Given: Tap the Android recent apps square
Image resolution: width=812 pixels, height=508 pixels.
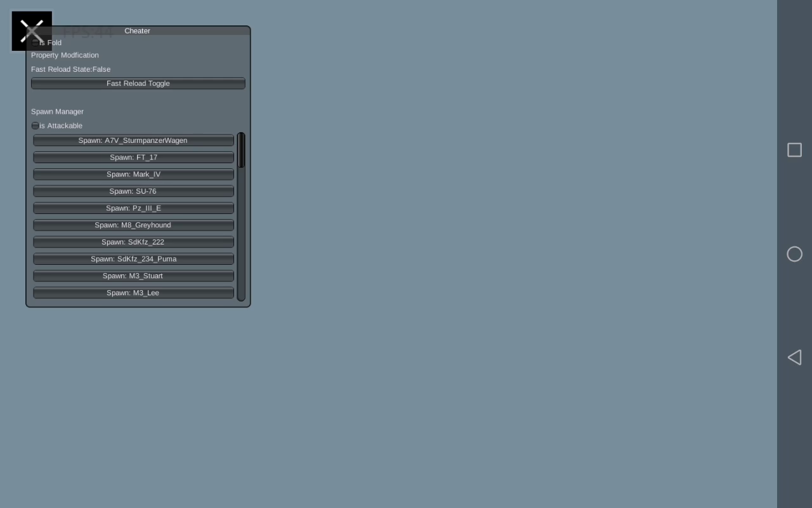Looking at the screenshot, I should (x=794, y=150).
